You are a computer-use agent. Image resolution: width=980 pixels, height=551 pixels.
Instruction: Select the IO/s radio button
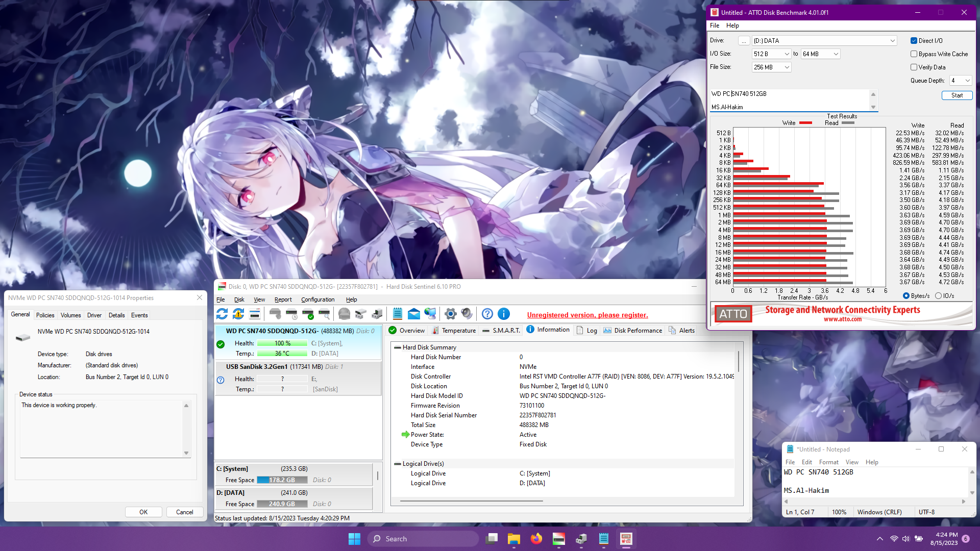938,296
